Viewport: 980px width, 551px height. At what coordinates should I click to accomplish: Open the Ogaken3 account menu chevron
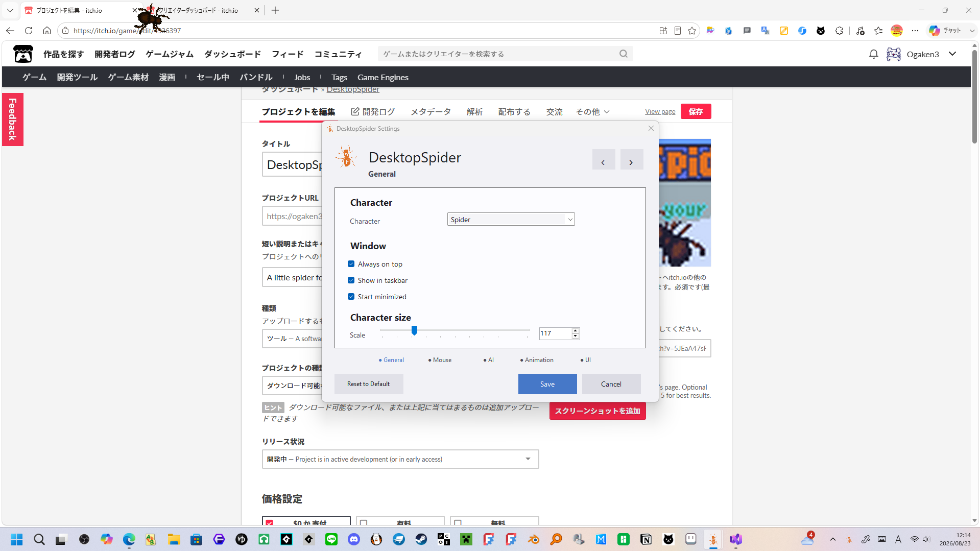pyautogui.click(x=952, y=54)
